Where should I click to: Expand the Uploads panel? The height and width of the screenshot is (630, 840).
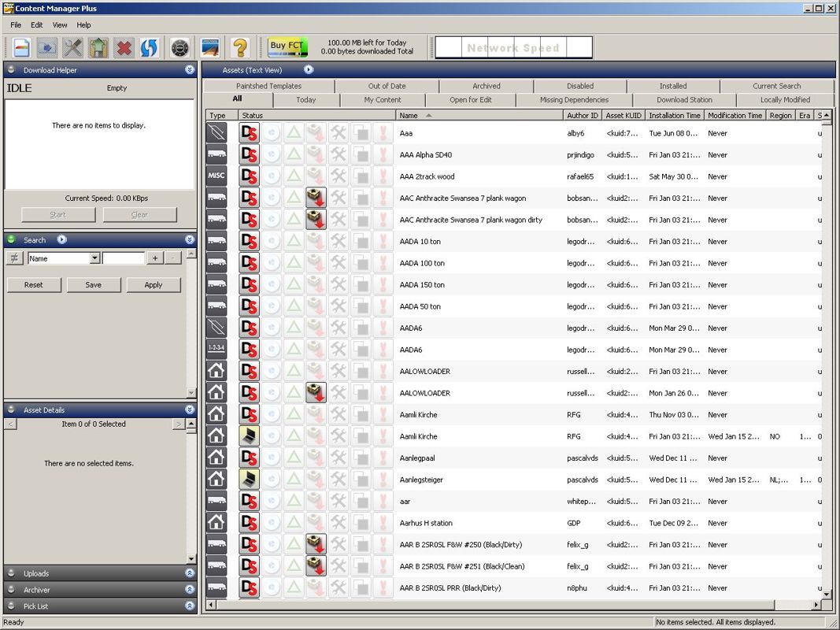(190, 573)
